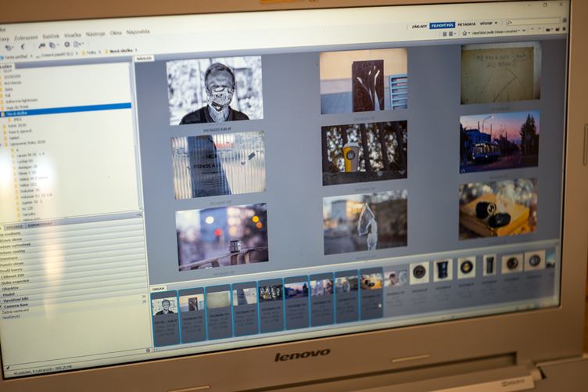
Task: Open the Balíček menu
Action: [x=51, y=37]
